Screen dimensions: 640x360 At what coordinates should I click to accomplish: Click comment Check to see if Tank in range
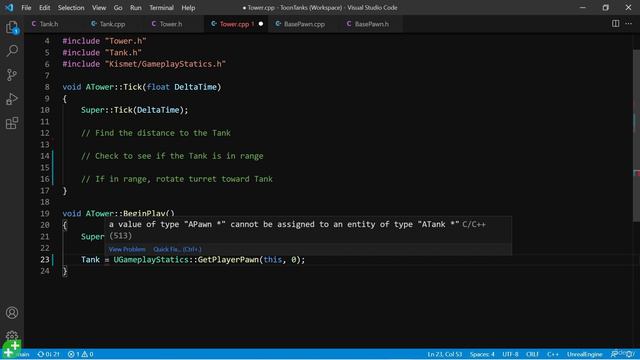pos(172,156)
